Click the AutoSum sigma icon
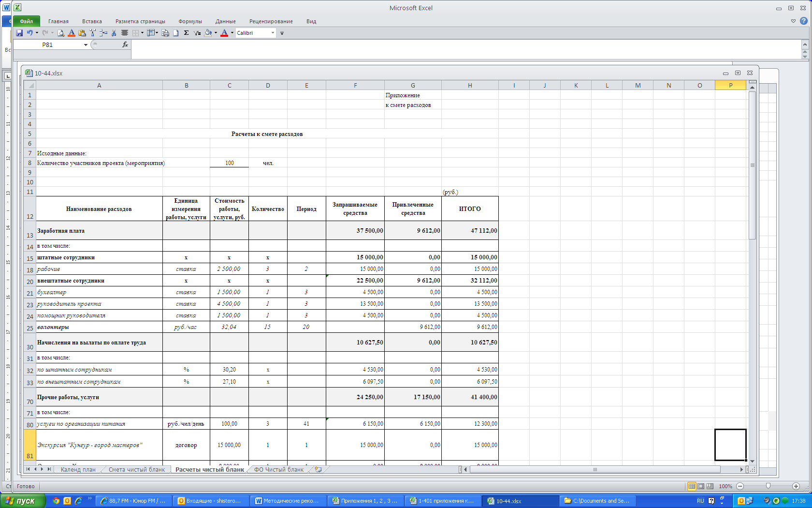The image size is (812, 508). click(186, 33)
